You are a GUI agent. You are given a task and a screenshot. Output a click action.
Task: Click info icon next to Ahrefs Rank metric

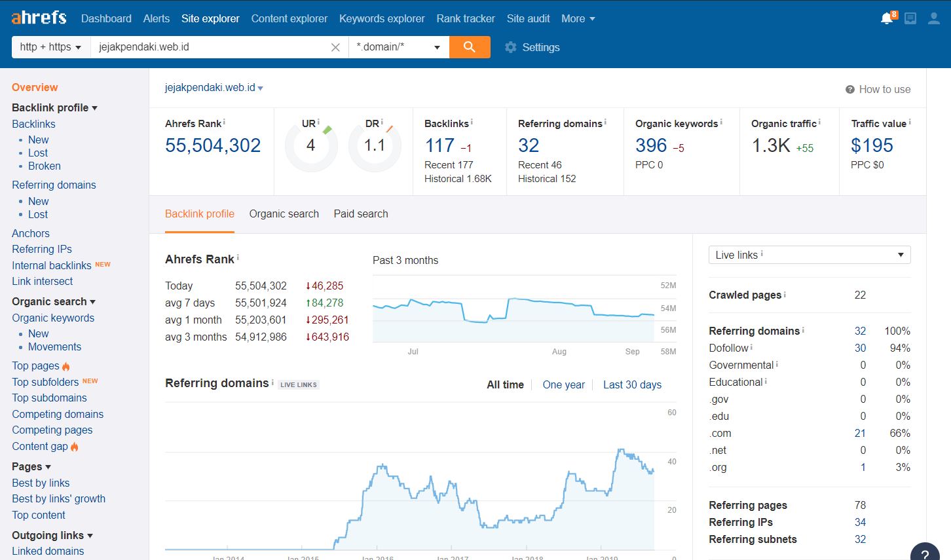pos(224,122)
